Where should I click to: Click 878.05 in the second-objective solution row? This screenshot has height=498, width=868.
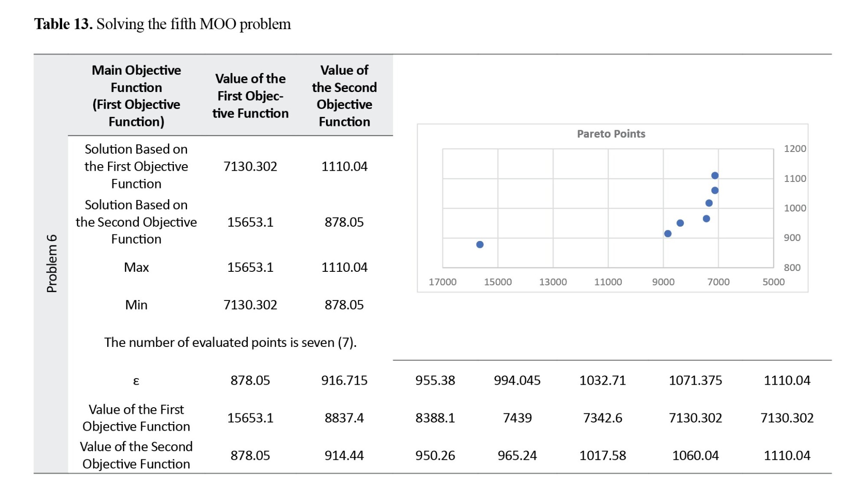344,222
